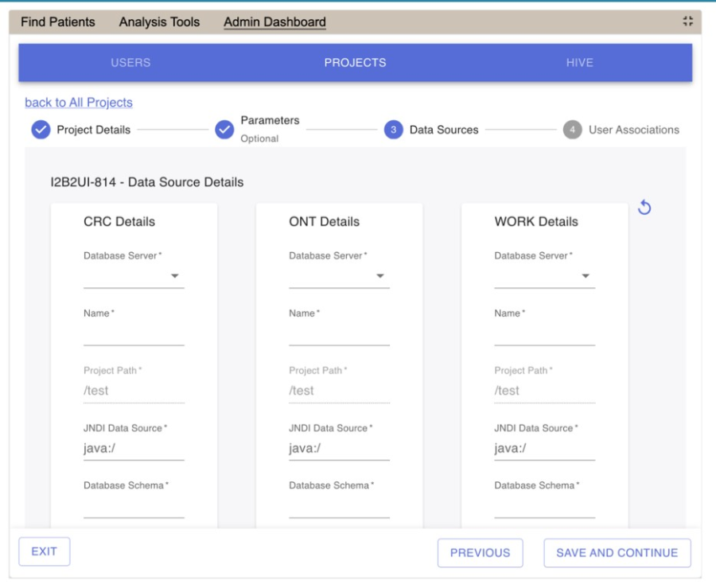The image size is (716, 588).
Task: Select the WORK Database Schema field
Action: pos(544,507)
